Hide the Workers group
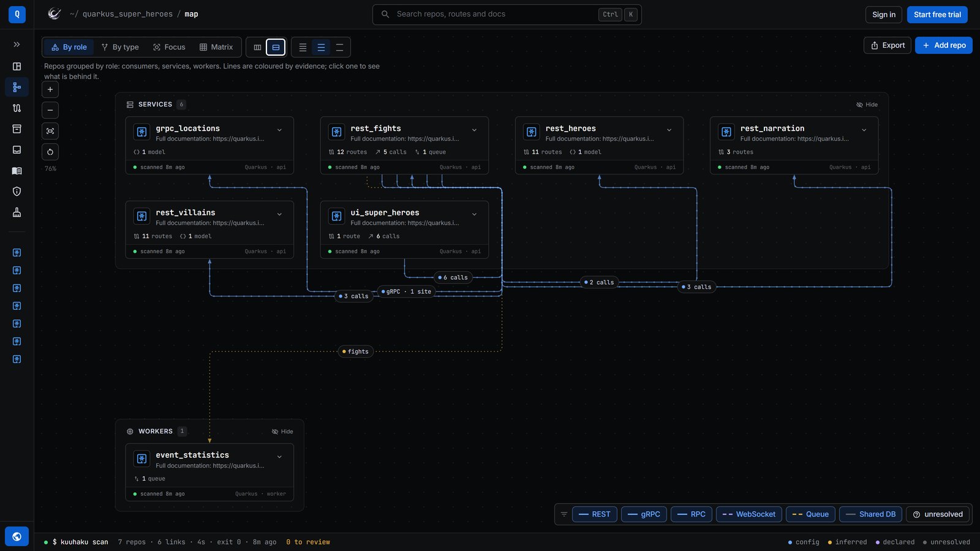This screenshot has width=980, height=551. click(282, 432)
